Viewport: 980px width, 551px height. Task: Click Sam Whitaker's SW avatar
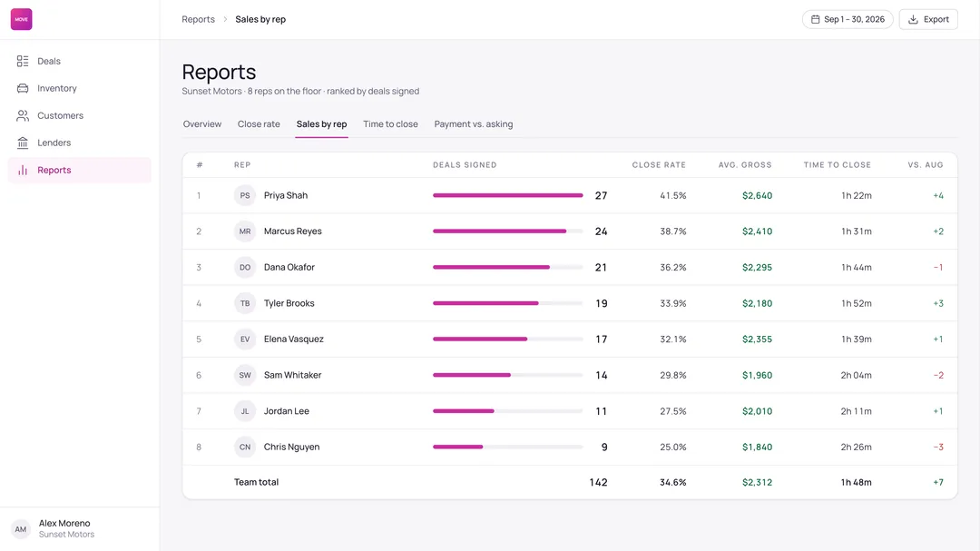pyautogui.click(x=245, y=375)
